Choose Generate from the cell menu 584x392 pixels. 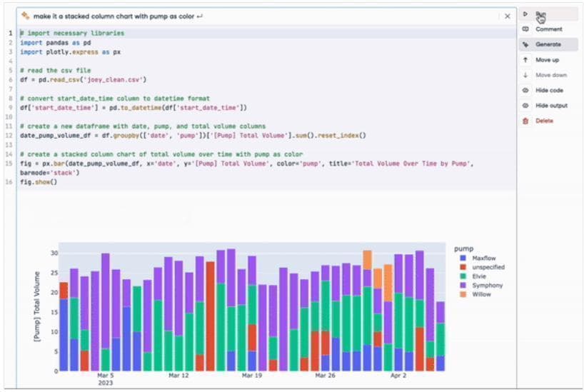coord(548,44)
